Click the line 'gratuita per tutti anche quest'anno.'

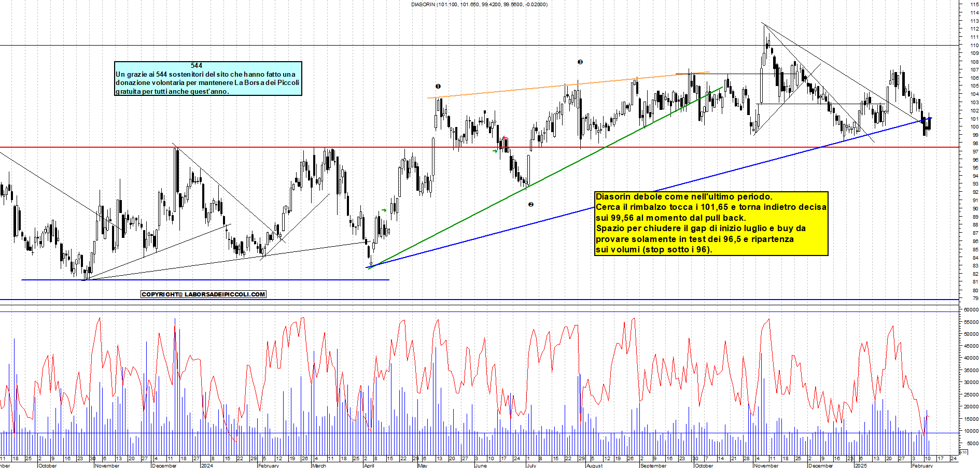172,91
